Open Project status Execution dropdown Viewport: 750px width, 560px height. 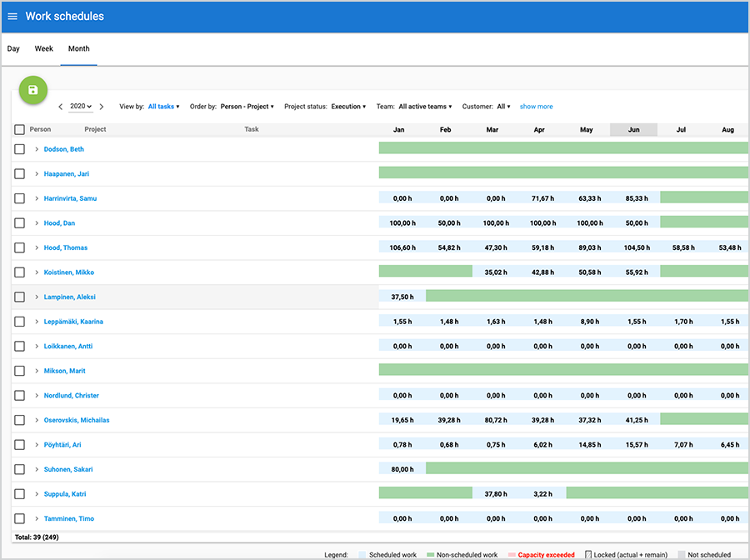click(348, 107)
